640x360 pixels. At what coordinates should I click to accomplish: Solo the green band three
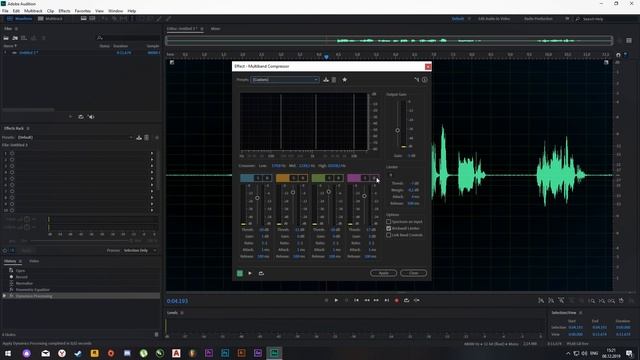pyautogui.click(x=329, y=178)
